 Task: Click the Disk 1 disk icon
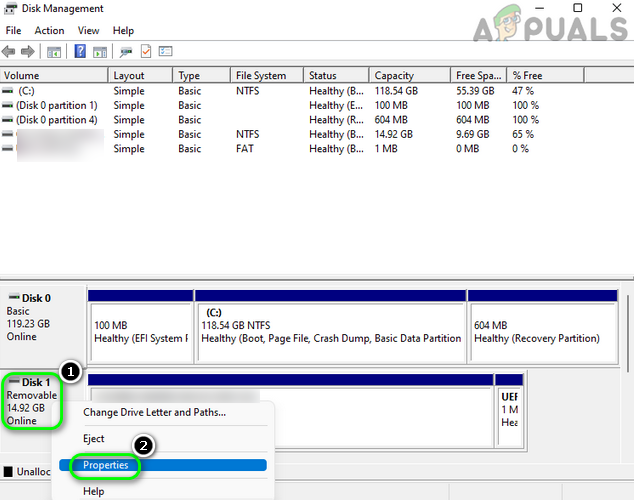14,381
